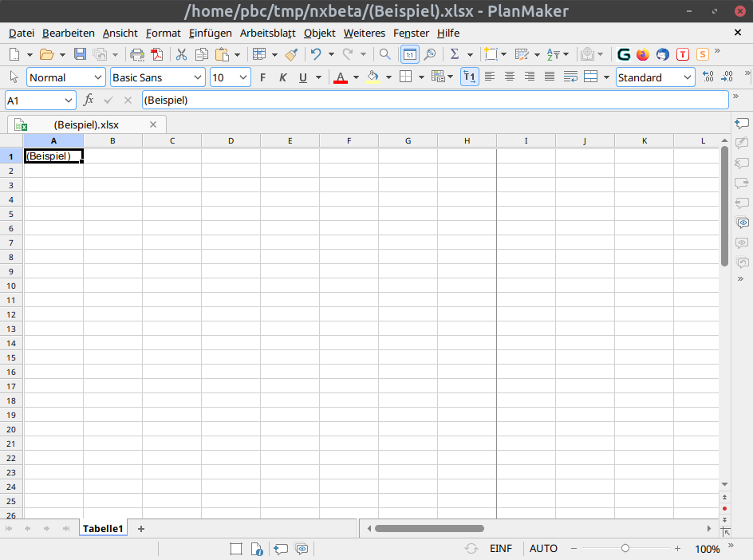
Task: Click the Export as PDF icon
Action: coord(157,54)
